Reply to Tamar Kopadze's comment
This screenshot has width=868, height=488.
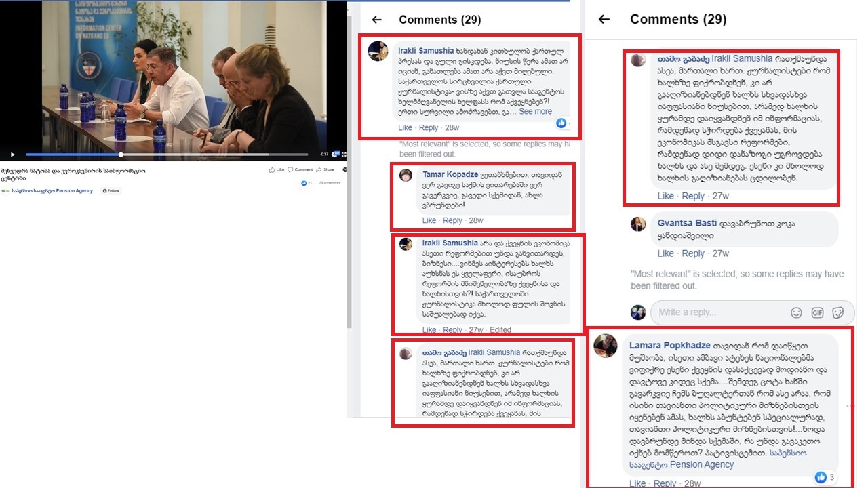[x=452, y=220]
